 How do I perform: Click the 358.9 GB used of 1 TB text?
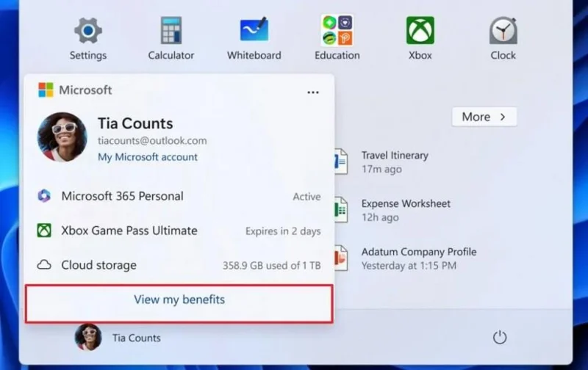tap(272, 266)
